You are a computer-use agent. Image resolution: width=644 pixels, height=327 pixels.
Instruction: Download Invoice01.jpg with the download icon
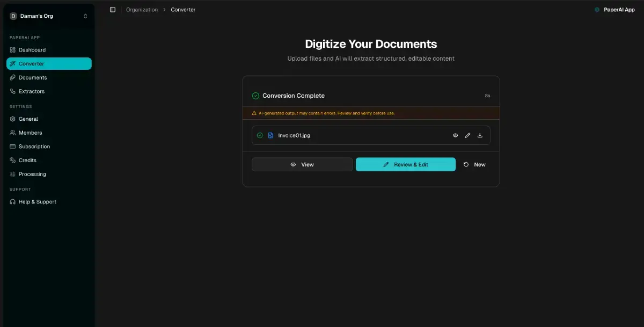point(480,135)
